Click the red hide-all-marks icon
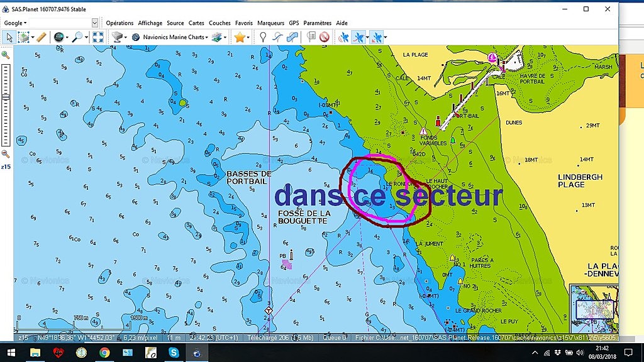The height and width of the screenshot is (362, 644). 325,37
